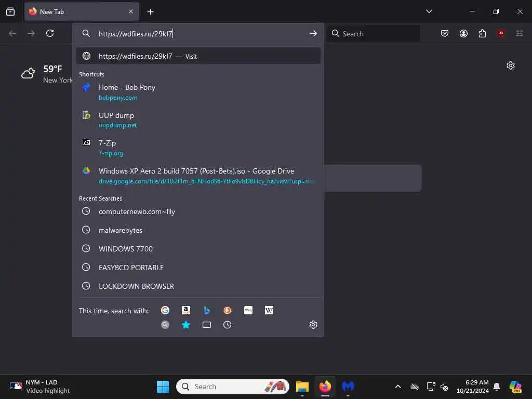532x399 pixels.
Task: Open the Firefox application menu
Action: click(x=519, y=33)
